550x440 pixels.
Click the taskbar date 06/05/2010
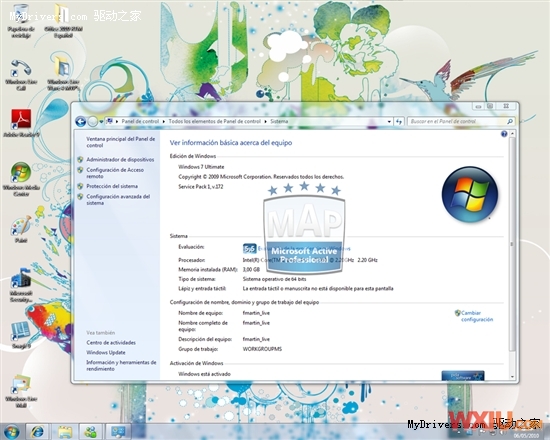526,435
